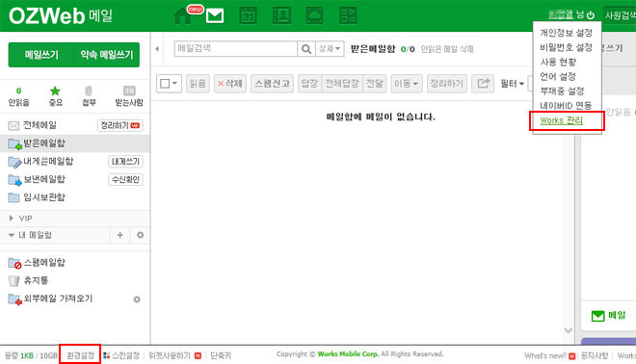Collapse the 내 메일함 section
Image resolution: width=636 pixels, height=364 pixels.
coord(11,235)
